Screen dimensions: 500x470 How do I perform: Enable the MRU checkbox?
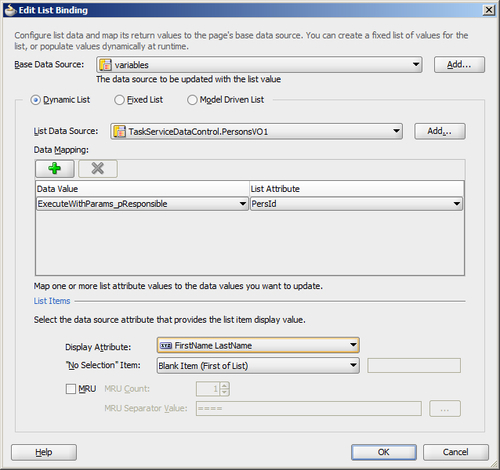click(71, 389)
